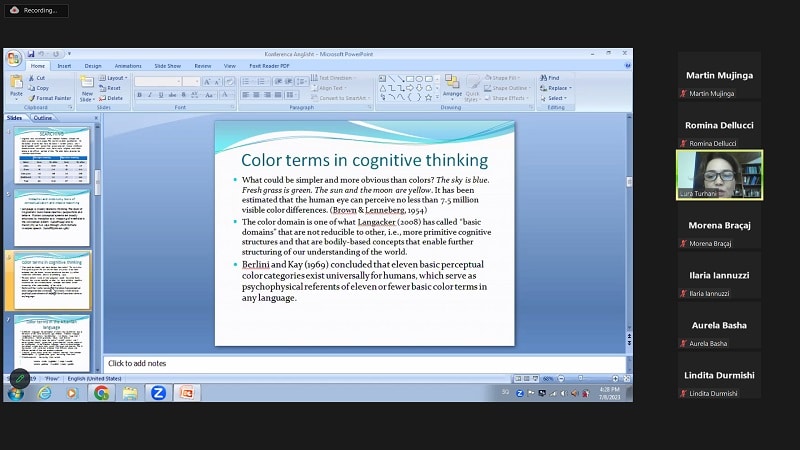Toggle underline formatting in Font group
This screenshot has width=800, height=450.
[x=159, y=96]
